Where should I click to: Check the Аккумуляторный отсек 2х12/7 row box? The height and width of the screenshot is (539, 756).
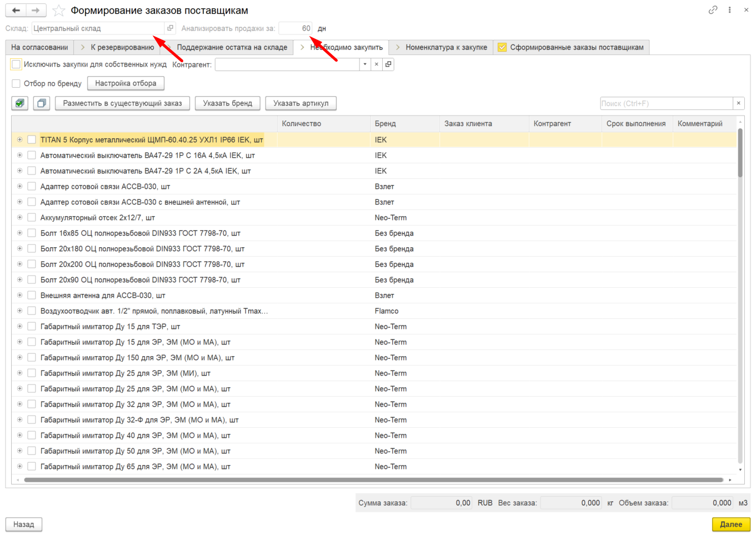coord(32,218)
